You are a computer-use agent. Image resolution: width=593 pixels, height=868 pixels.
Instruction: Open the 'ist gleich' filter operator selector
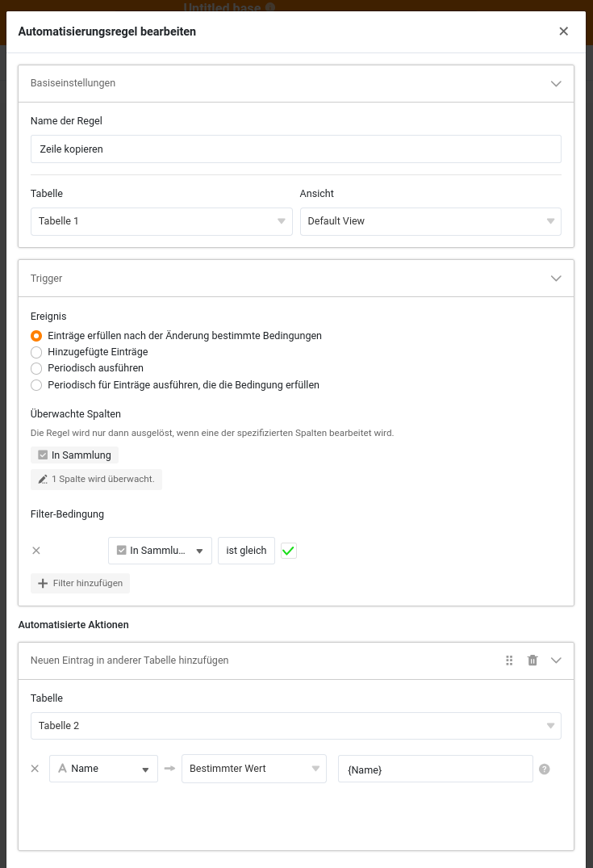tap(246, 551)
